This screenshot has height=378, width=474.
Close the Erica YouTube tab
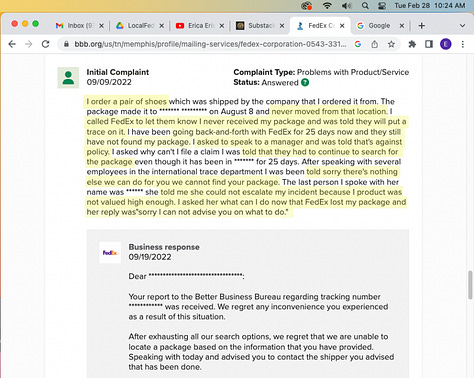coord(222,26)
